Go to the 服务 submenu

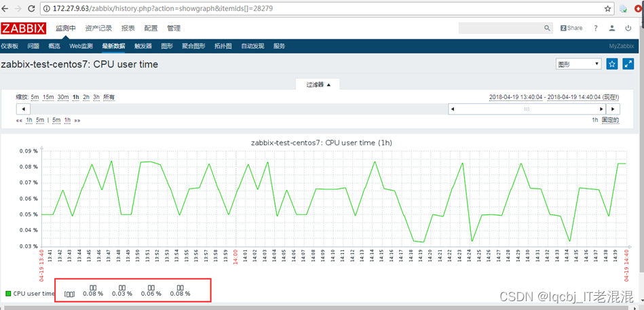(280, 46)
